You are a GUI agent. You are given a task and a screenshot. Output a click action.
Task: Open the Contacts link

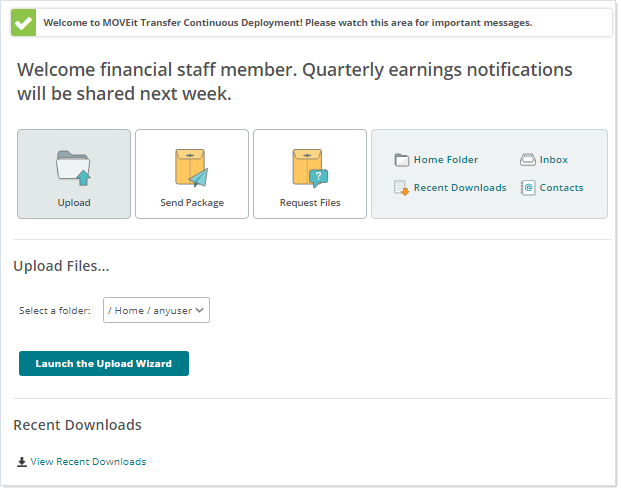(561, 188)
